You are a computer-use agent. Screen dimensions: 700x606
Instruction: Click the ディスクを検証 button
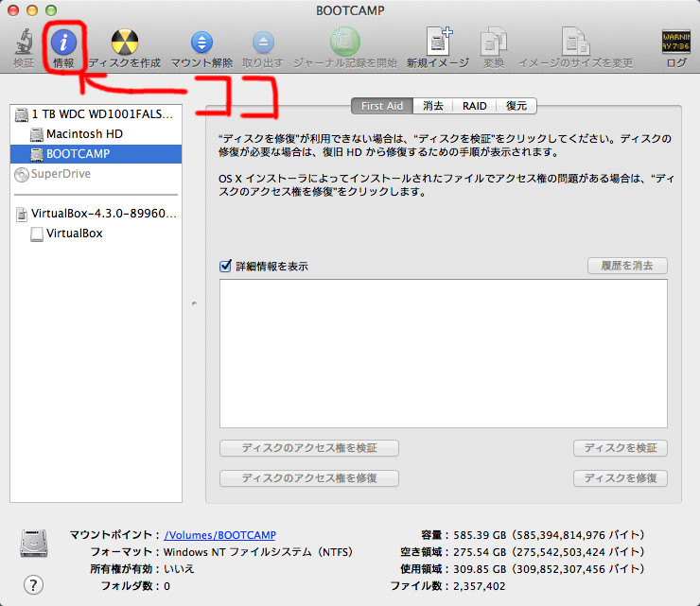pos(621,448)
